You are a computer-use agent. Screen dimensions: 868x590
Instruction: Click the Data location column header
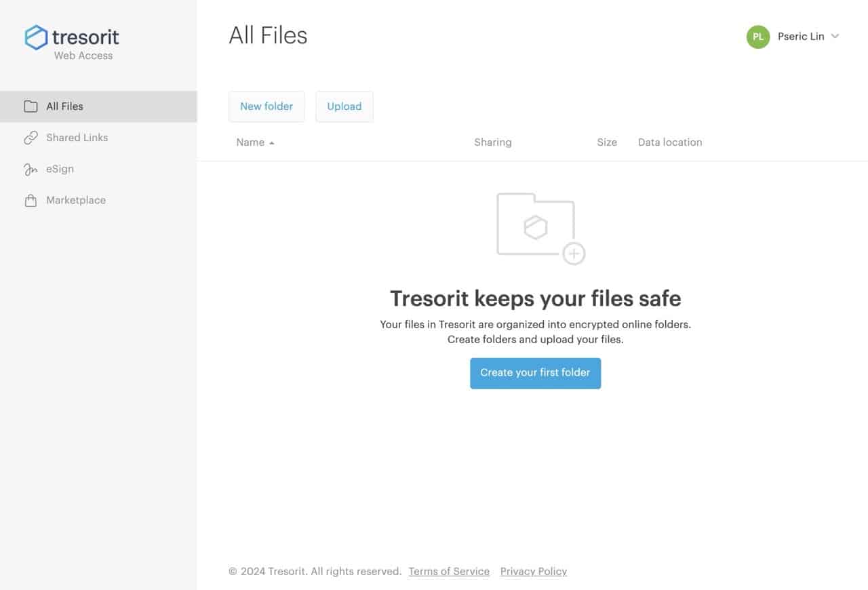tap(670, 142)
